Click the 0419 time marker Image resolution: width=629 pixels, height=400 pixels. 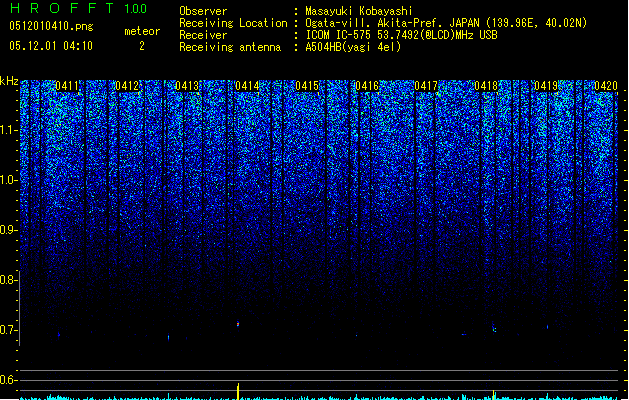click(x=546, y=86)
